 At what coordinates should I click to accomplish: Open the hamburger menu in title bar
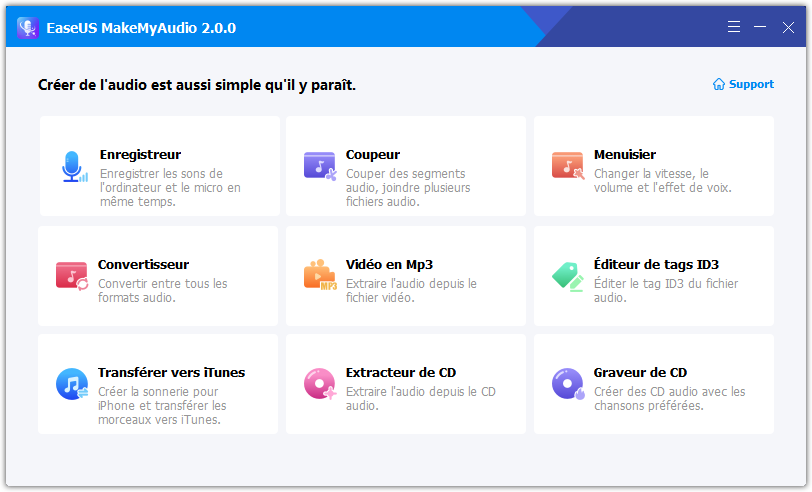coord(734,27)
